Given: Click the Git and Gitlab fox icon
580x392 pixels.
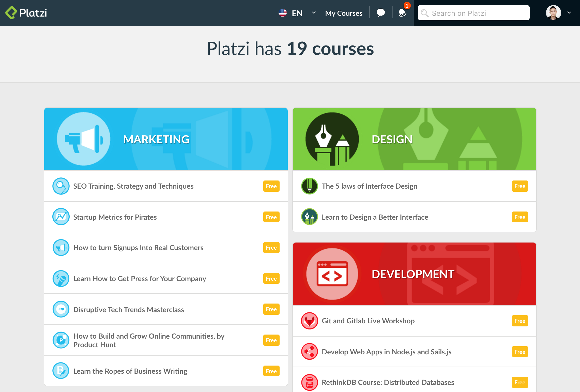Looking at the screenshot, I should tap(309, 321).
